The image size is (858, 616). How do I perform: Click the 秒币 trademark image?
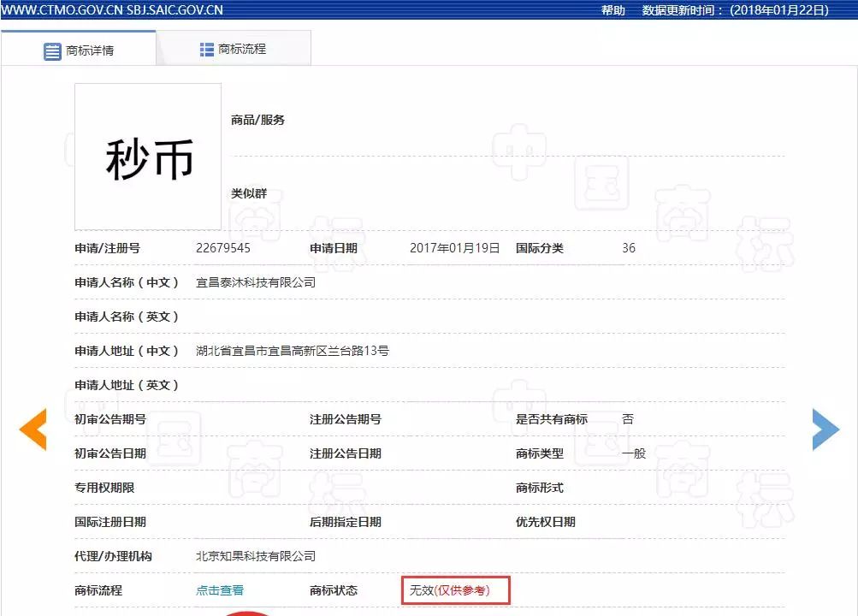(x=148, y=157)
